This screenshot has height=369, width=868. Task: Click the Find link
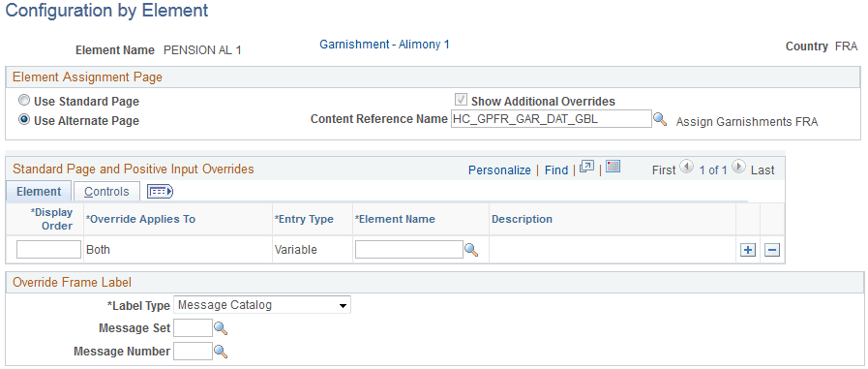point(556,170)
